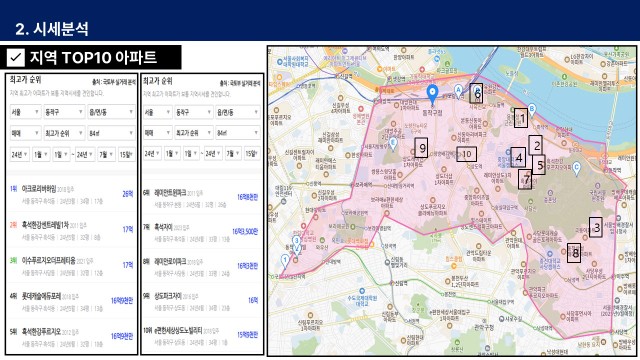Screen dimensions: 640x360
Task: Open 9위 상도파크자이 listing
Action: pyautogui.click(x=201, y=301)
